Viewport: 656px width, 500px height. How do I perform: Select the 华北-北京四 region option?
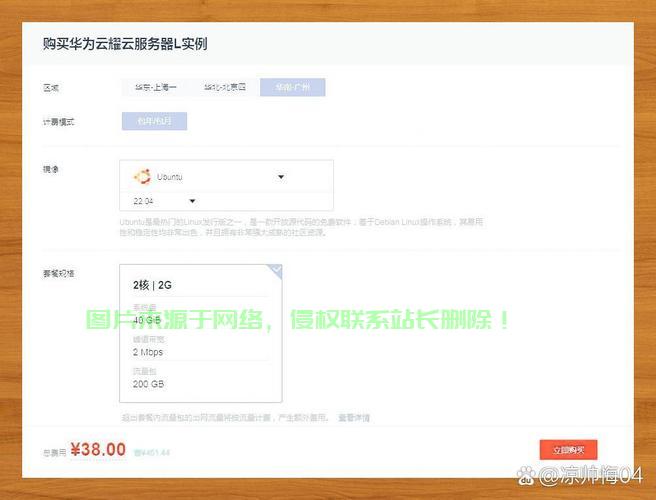tap(225, 87)
